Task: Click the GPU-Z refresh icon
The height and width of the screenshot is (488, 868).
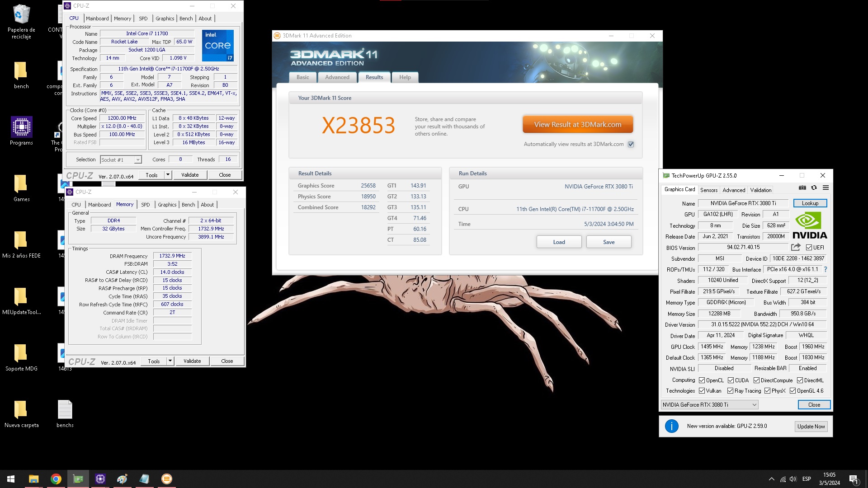Action: (814, 188)
